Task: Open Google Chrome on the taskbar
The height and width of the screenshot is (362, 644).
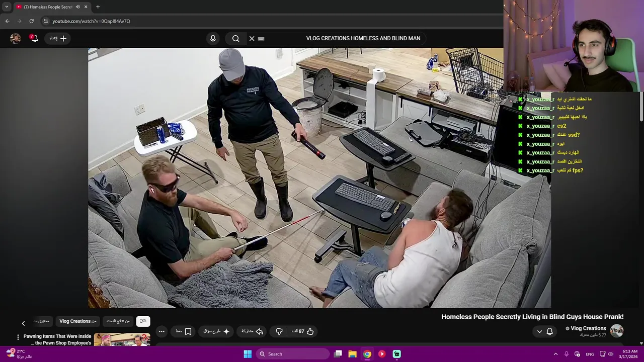Action: pos(367,354)
